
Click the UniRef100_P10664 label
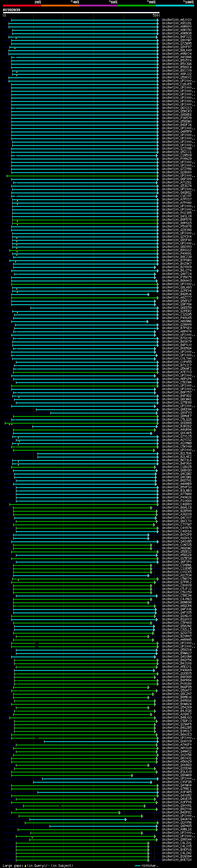(177, 501)
